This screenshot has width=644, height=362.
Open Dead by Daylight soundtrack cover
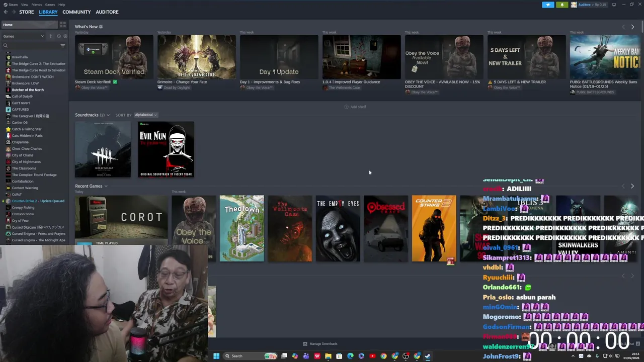click(x=103, y=149)
